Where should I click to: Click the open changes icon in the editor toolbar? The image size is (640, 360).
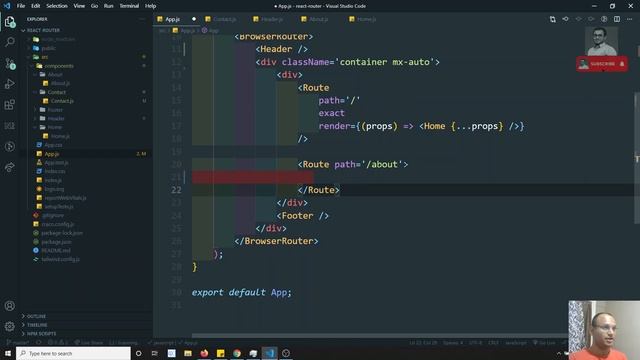click(552, 19)
